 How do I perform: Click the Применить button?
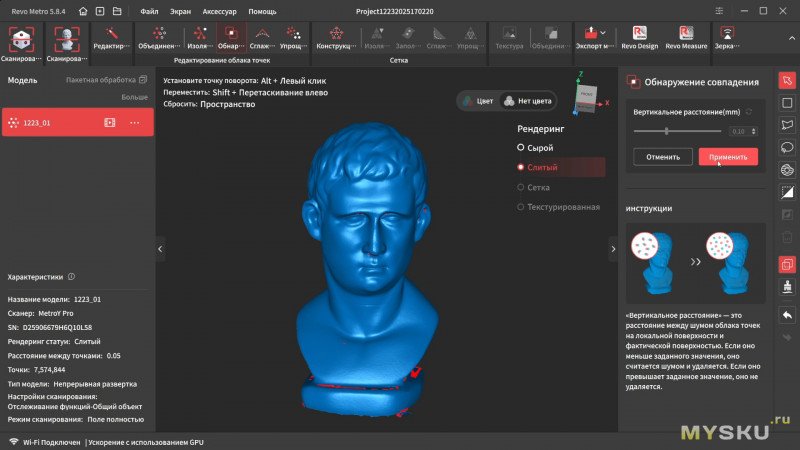(727, 157)
